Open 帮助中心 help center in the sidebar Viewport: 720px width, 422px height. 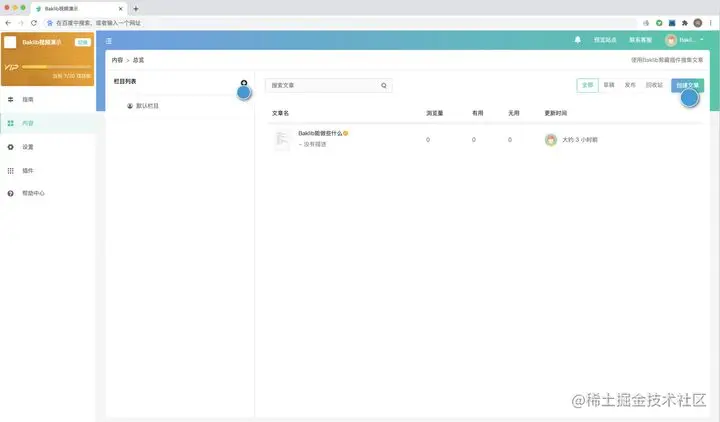click(x=48, y=193)
